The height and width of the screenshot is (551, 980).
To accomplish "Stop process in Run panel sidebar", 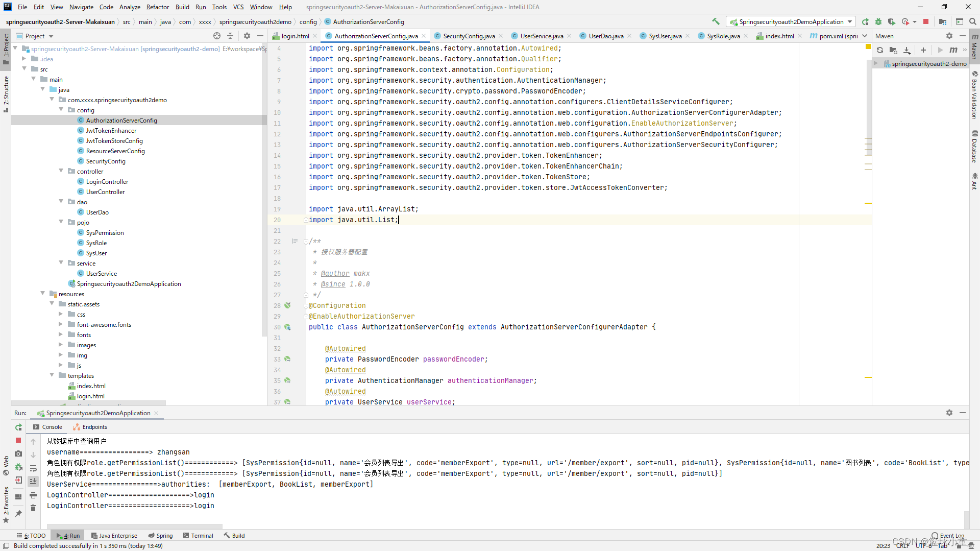I will (18, 440).
